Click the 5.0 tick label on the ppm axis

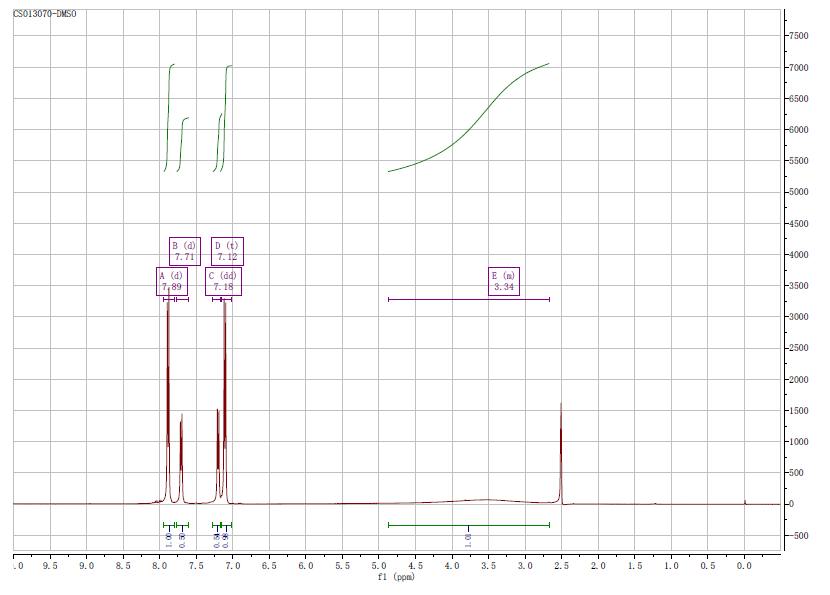tap(379, 566)
